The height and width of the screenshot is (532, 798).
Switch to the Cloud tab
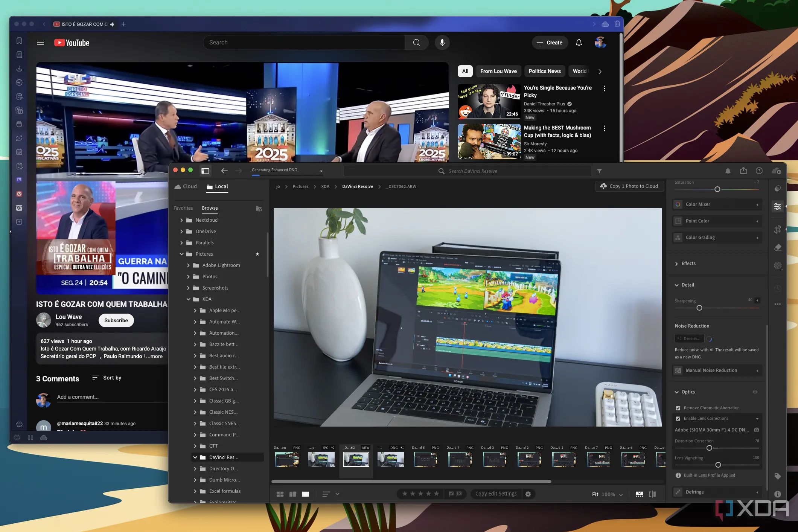coord(186,186)
